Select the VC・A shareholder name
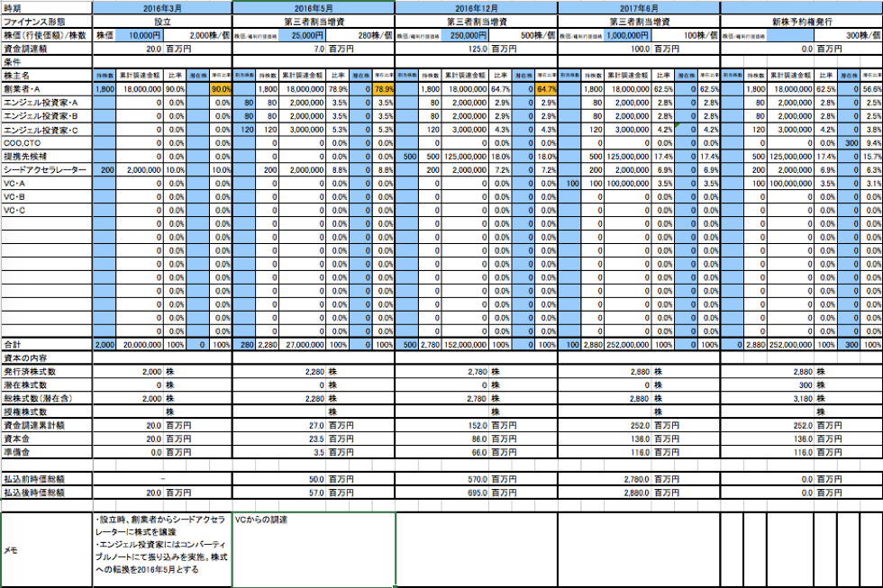 coord(47,184)
